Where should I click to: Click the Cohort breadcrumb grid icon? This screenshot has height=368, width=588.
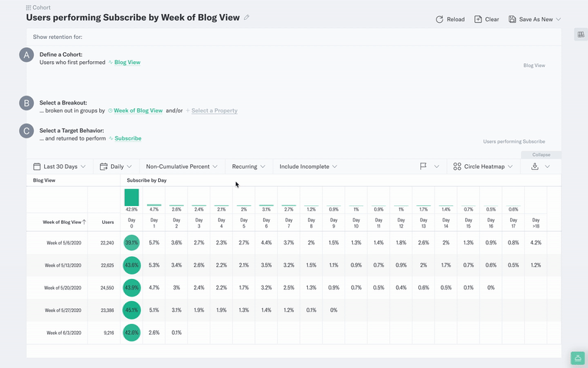(29, 7)
